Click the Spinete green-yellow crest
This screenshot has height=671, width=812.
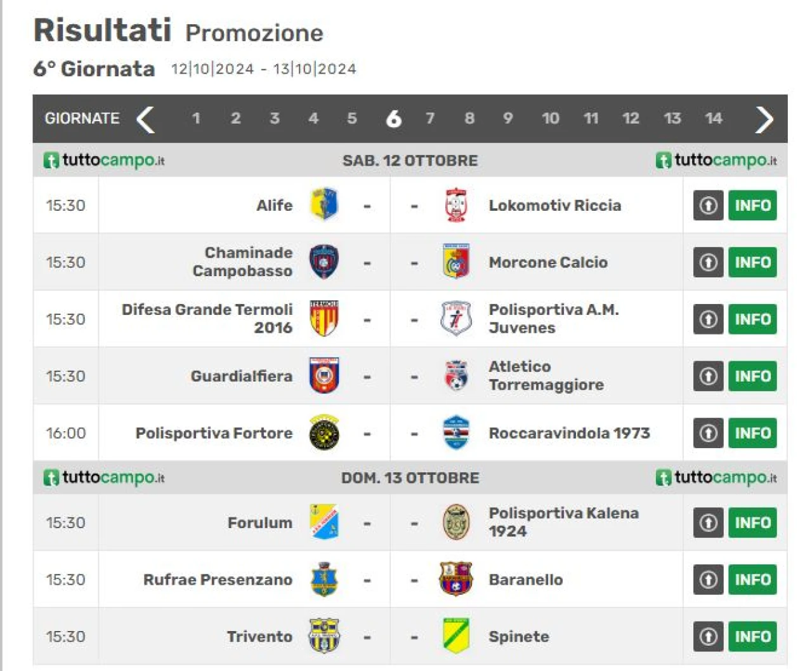[x=456, y=635]
